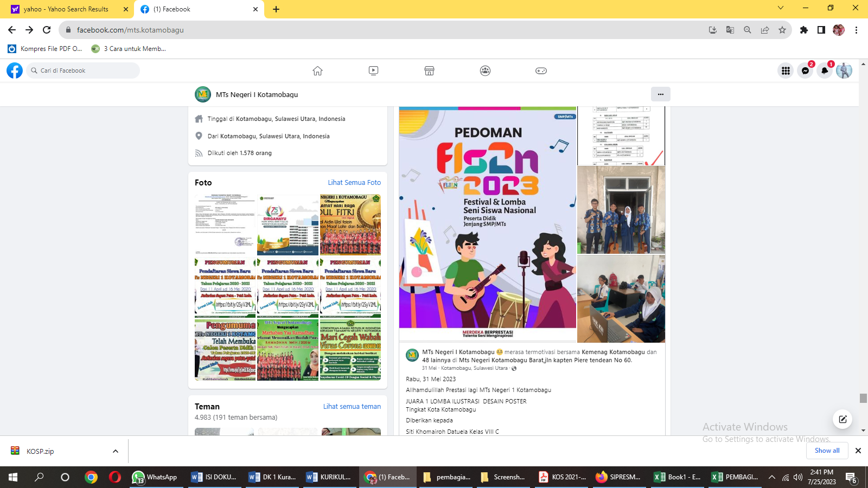Open Facebook notifications bell
Image resolution: width=868 pixels, height=488 pixels.
[x=825, y=70]
